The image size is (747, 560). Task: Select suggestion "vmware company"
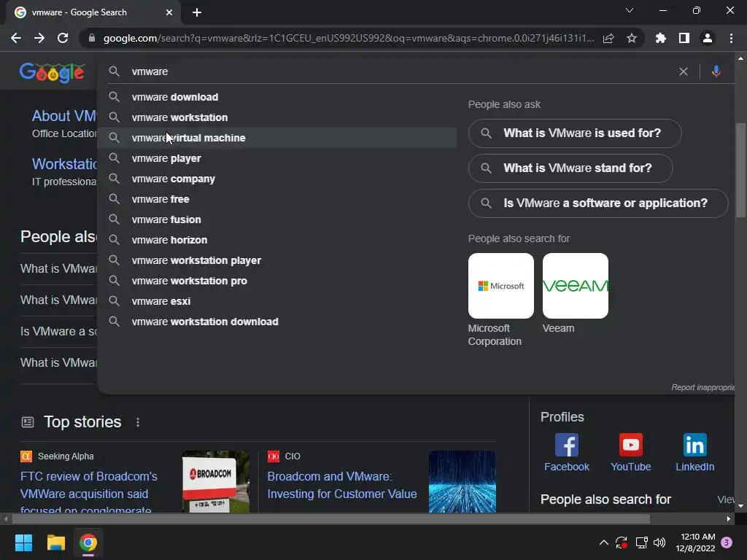click(x=276, y=179)
